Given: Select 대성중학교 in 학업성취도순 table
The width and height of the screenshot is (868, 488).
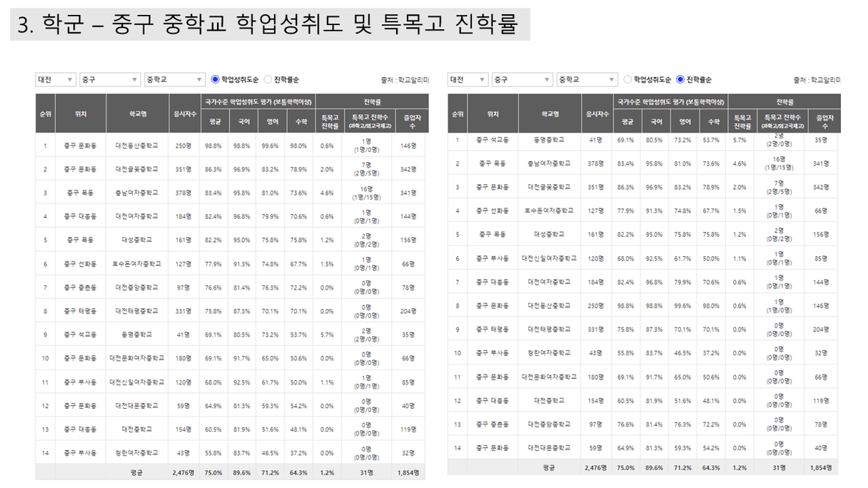Looking at the screenshot, I should click(138, 240).
